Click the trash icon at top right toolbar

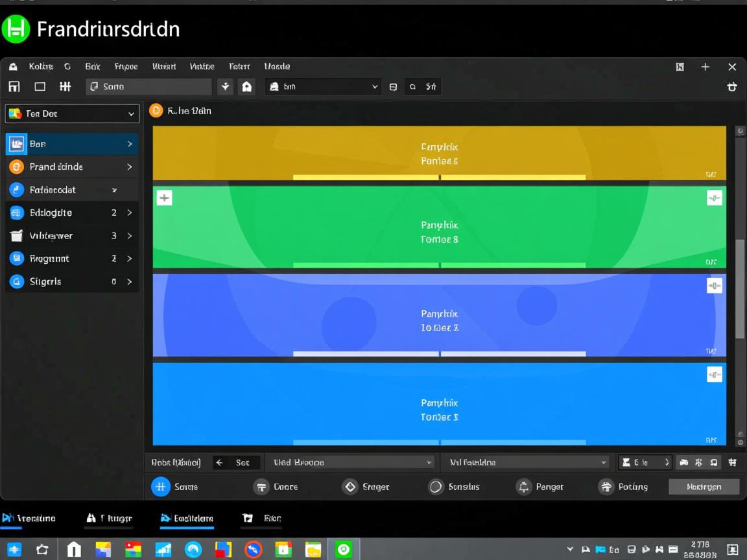(732, 87)
